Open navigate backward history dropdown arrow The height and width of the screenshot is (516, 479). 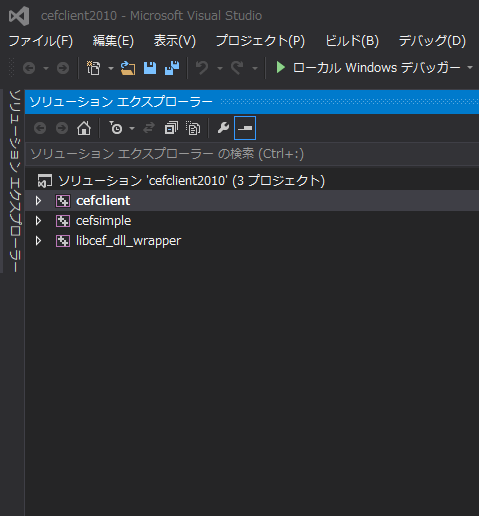pos(46,68)
